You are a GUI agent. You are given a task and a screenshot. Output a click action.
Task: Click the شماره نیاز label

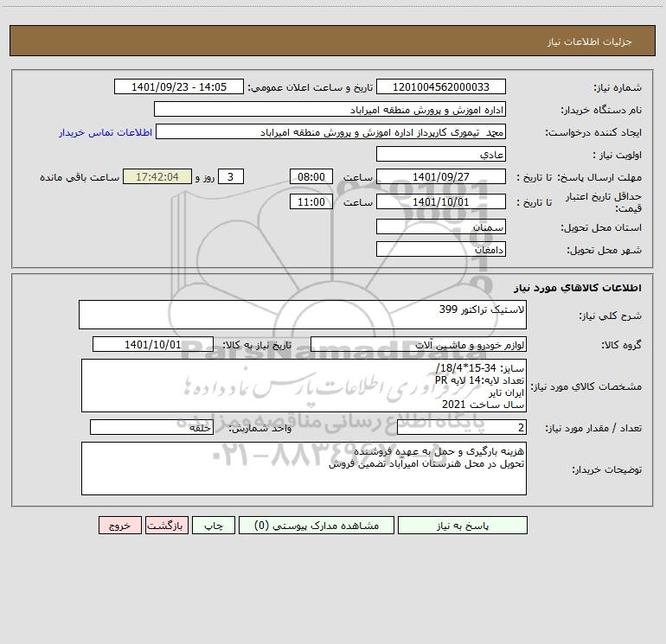tap(618, 88)
